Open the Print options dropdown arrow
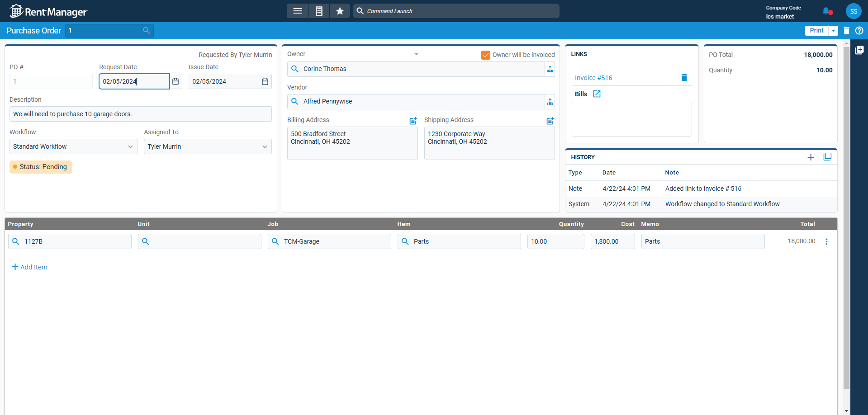 (833, 30)
